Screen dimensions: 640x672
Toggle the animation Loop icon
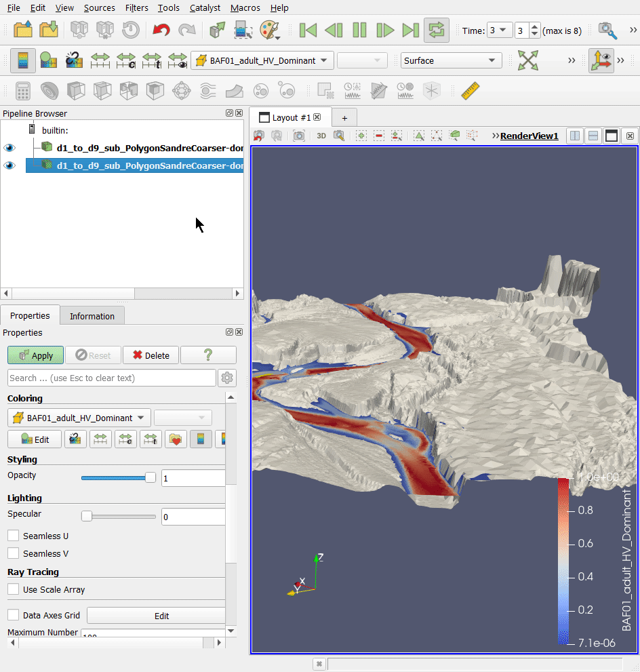tap(437, 30)
